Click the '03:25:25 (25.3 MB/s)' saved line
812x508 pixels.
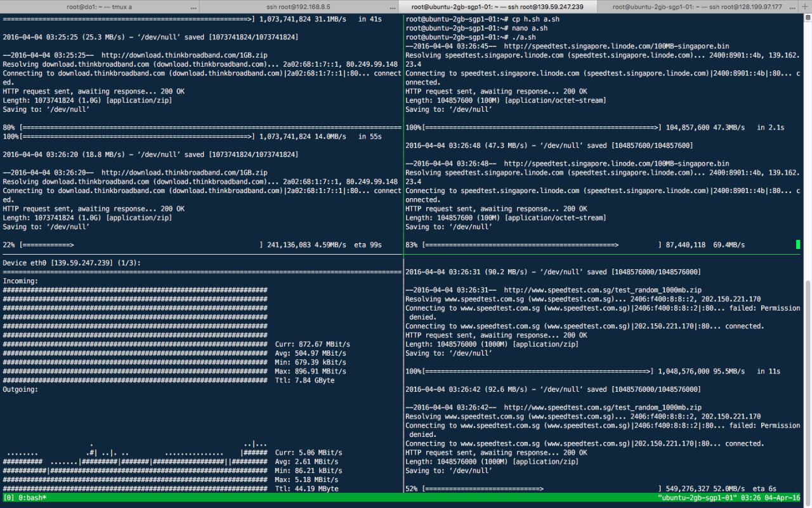pos(150,37)
